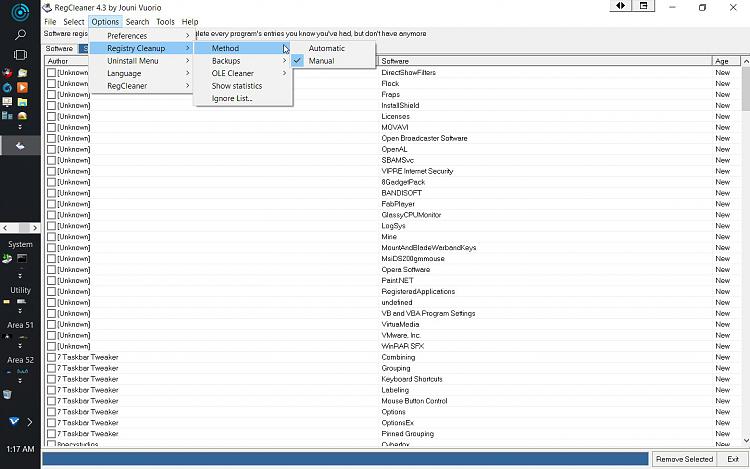The height and width of the screenshot is (469, 750).
Task: Click the taskbar clock showing 1:17 AM
Action: 20,449
